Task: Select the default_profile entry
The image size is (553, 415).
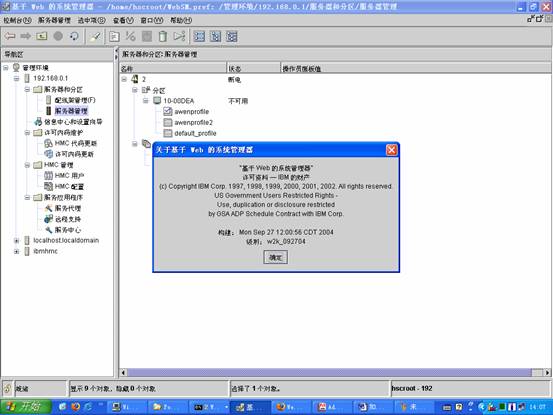Action: (195, 133)
